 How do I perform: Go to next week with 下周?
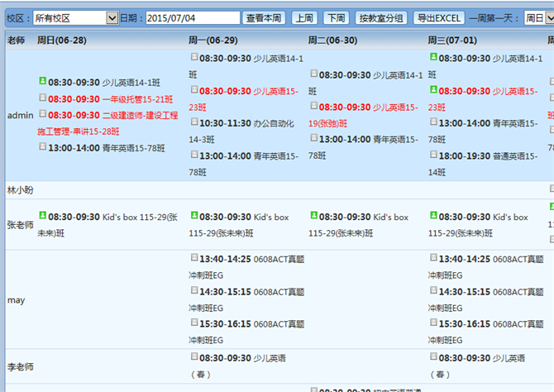point(335,17)
